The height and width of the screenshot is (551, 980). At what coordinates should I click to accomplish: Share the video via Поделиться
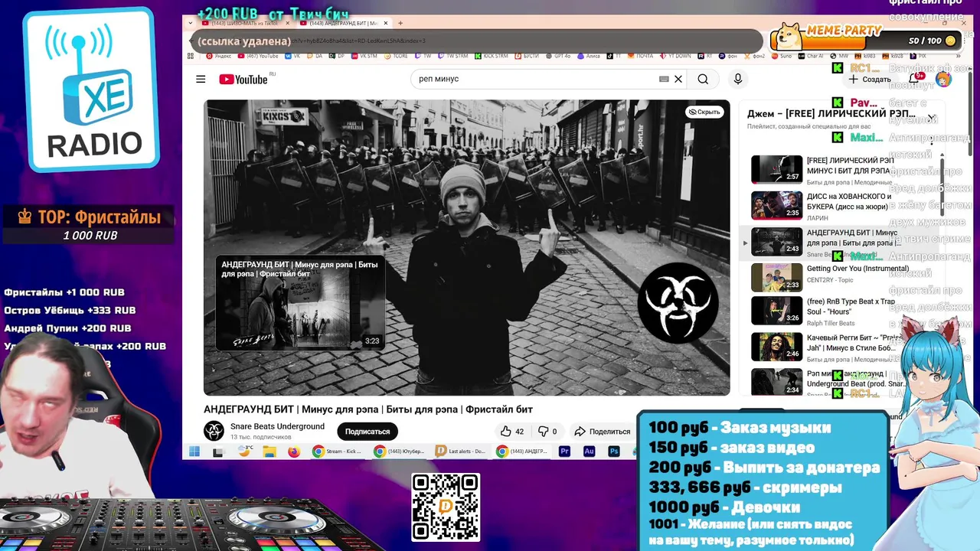pos(603,432)
